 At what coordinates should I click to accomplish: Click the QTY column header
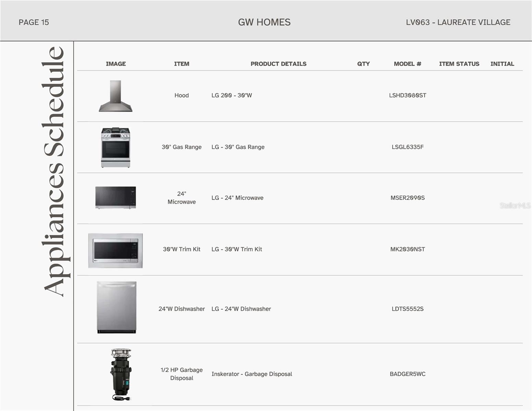click(363, 64)
